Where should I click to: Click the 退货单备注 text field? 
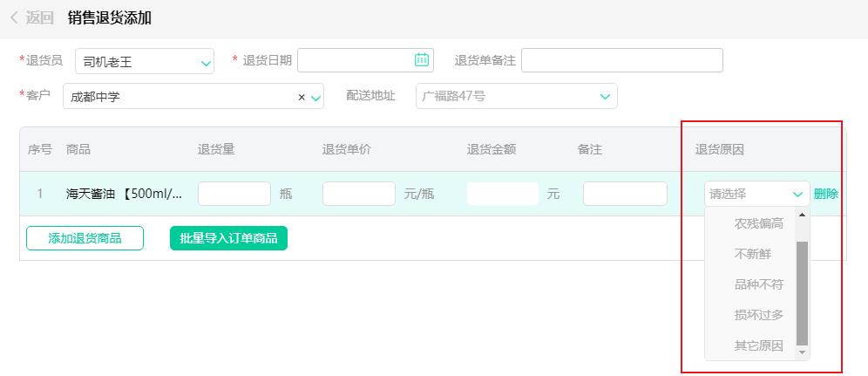coord(621,60)
